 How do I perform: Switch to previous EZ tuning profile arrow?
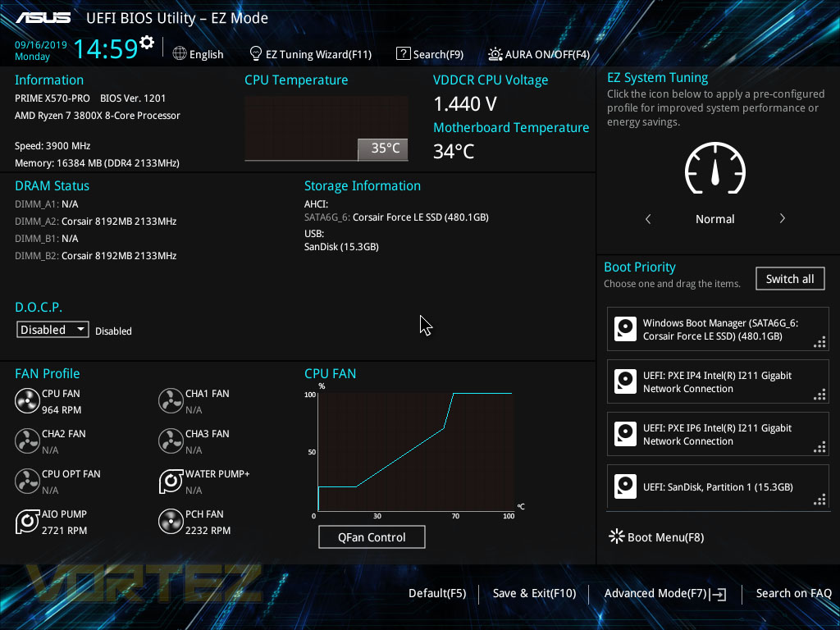[x=648, y=218]
